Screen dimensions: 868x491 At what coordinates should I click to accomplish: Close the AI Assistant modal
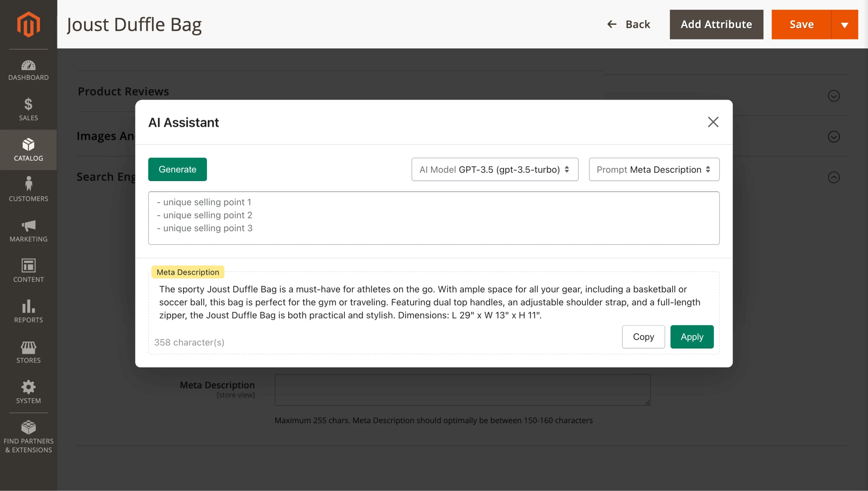[713, 122]
